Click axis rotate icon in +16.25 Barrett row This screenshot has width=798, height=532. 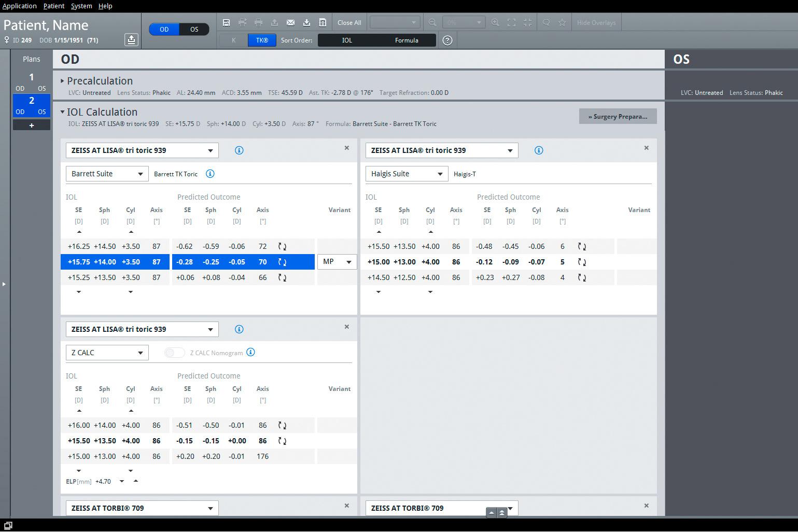coord(282,246)
